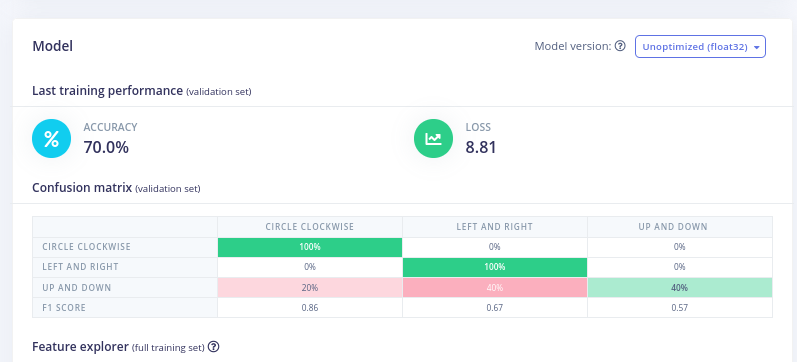The width and height of the screenshot is (797, 362).
Task: Click the 100% circle clockwise matrix cell
Action: pos(310,247)
